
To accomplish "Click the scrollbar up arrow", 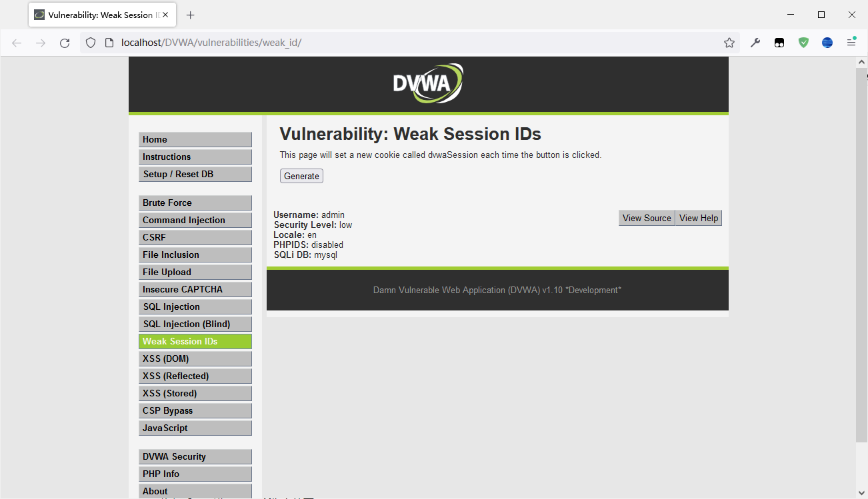I will (x=861, y=62).
